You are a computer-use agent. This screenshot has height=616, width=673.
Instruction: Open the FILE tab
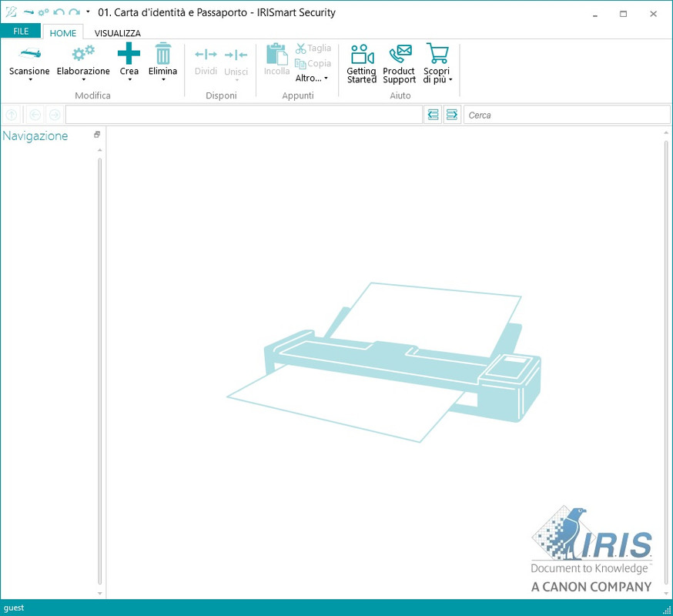[x=21, y=32]
